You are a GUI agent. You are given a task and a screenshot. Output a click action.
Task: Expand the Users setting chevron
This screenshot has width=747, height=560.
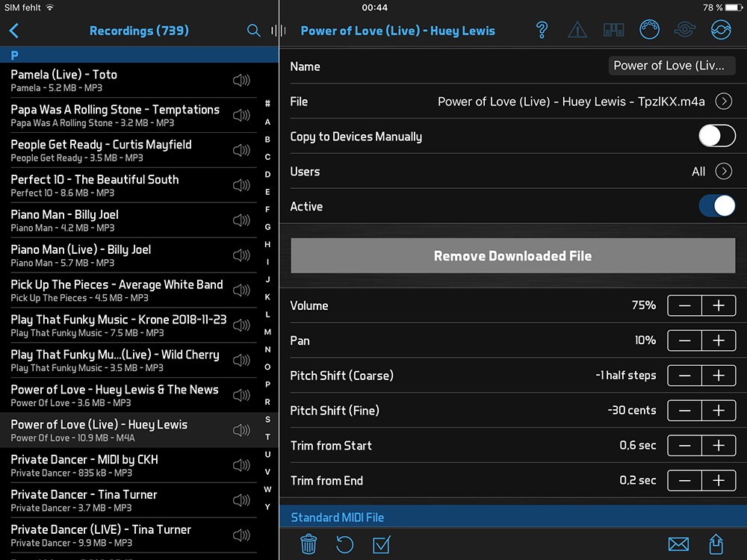(x=723, y=172)
